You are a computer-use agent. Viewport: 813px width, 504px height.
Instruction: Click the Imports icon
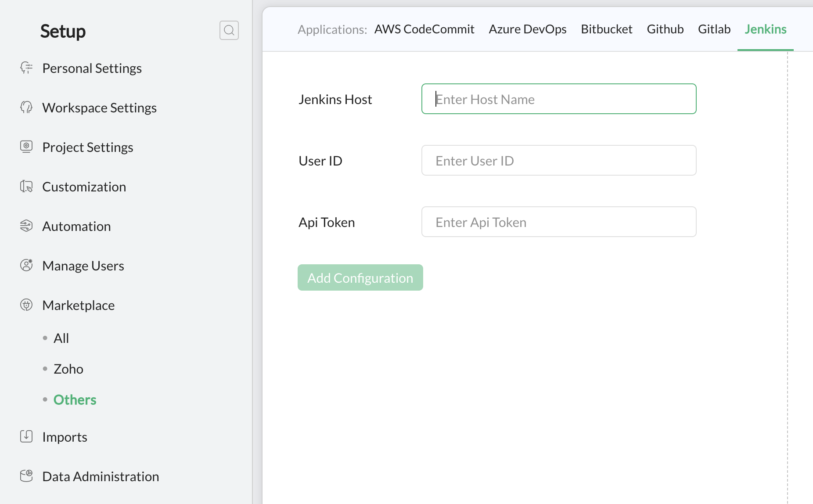point(26,436)
